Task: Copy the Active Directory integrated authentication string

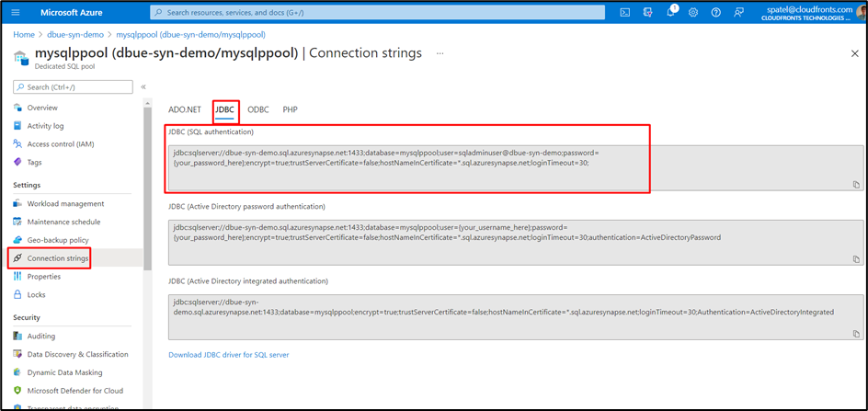Action: coord(856,334)
